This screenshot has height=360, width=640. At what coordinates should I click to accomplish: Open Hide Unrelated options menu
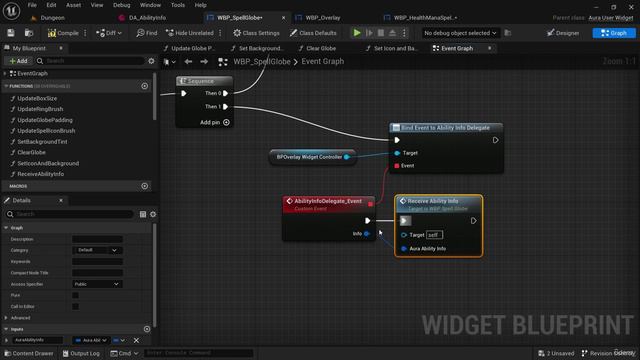tap(220, 33)
